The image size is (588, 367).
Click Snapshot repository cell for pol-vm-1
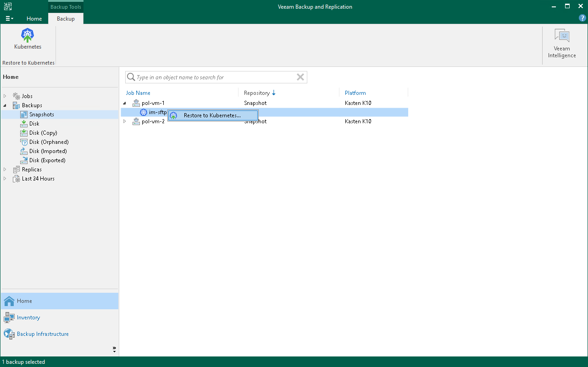click(255, 103)
